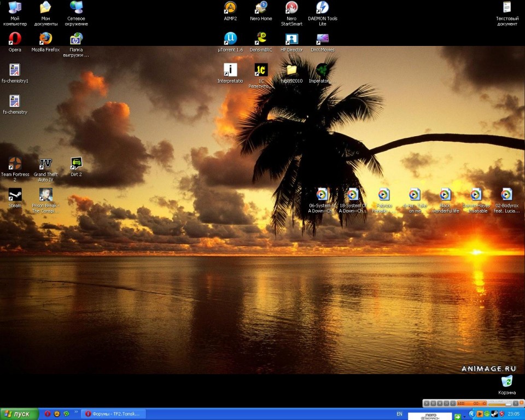Open the µTorrent 1.6 shortcut
525x420 pixels.
(x=230, y=39)
